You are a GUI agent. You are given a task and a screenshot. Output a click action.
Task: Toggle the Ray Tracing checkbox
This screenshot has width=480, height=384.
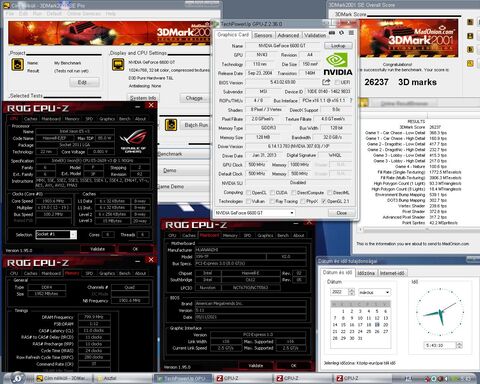click(272, 201)
